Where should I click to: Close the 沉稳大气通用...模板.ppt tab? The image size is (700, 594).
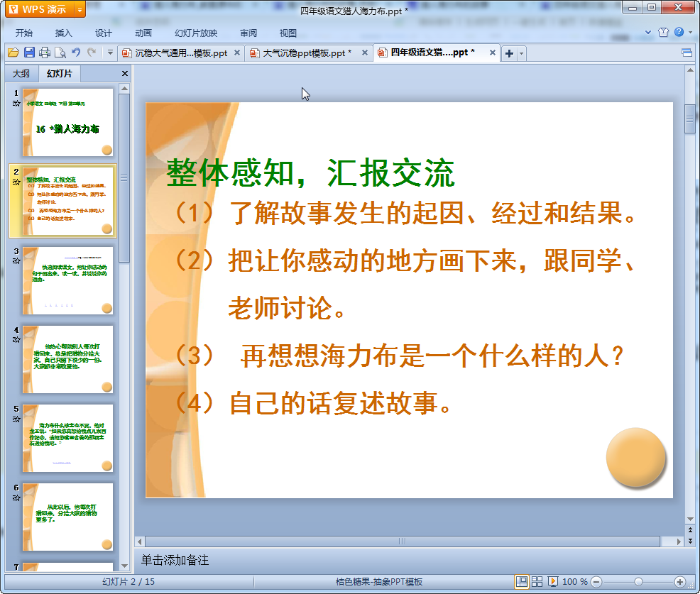point(237,53)
